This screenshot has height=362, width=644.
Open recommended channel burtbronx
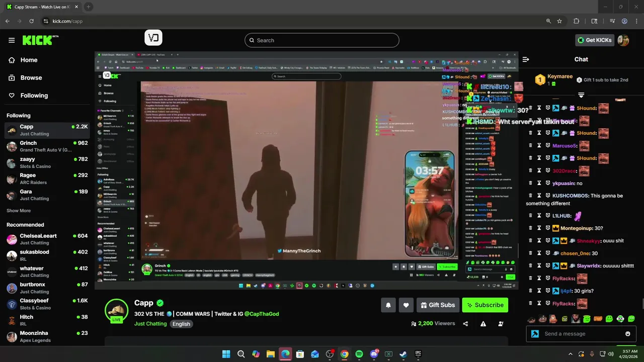pyautogui.click(x=47, y=288)
